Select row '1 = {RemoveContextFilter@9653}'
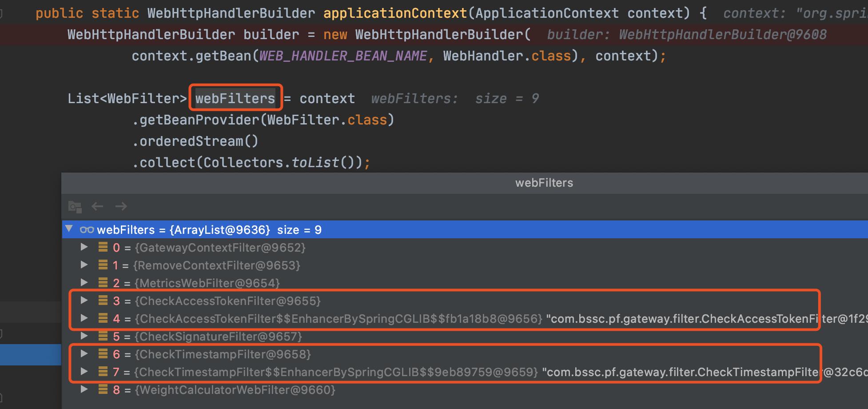The image size is (868, 409). coord(465,265)
